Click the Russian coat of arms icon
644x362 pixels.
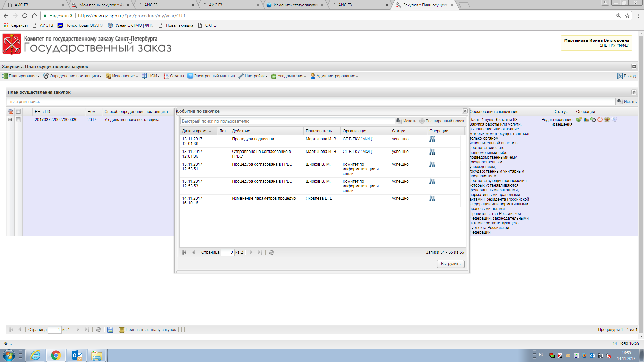(x=607, y=120)
